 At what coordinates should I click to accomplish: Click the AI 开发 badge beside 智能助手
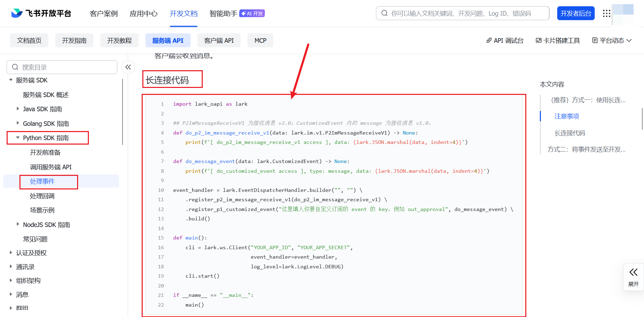pos(252,13)
